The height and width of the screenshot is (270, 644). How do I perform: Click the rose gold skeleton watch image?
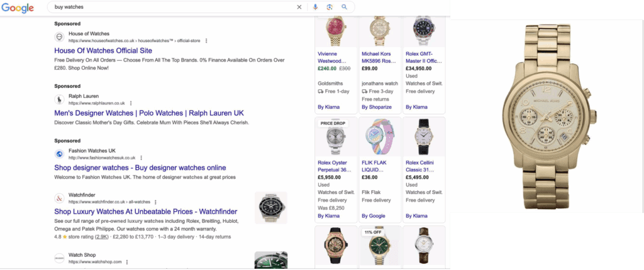(x=336, y=246)
